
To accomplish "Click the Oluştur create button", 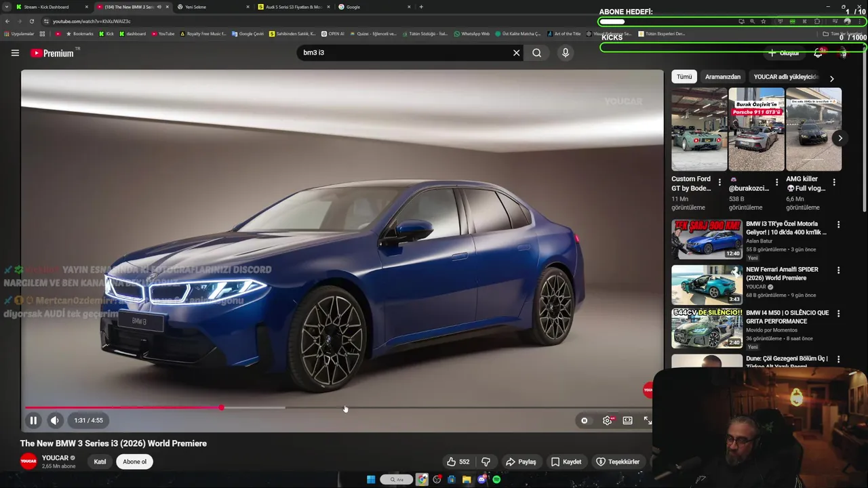I will [783, 53].
